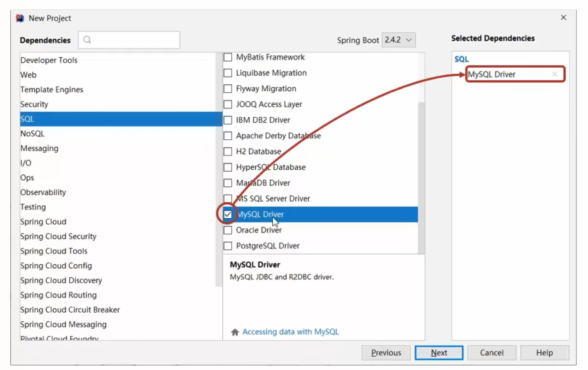Screen dimensions: 588x370
Task: Enable the HyperSQL Database checkbox
Action: 228,167
